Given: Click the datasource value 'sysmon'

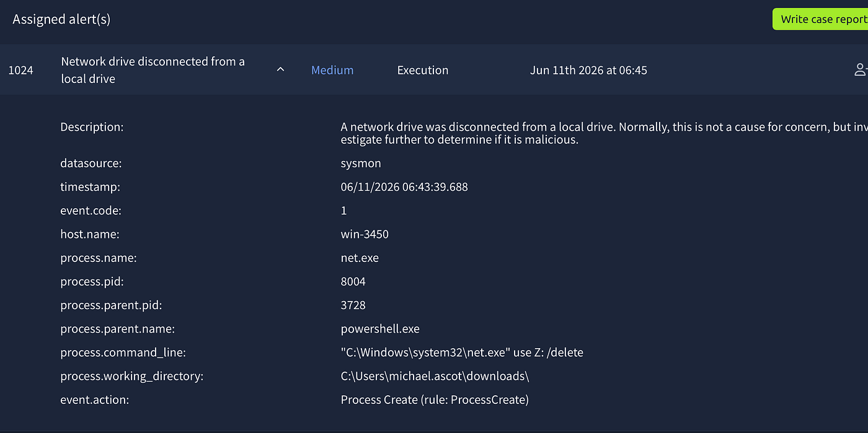Looking at the screenshot, I should [361, 164].
